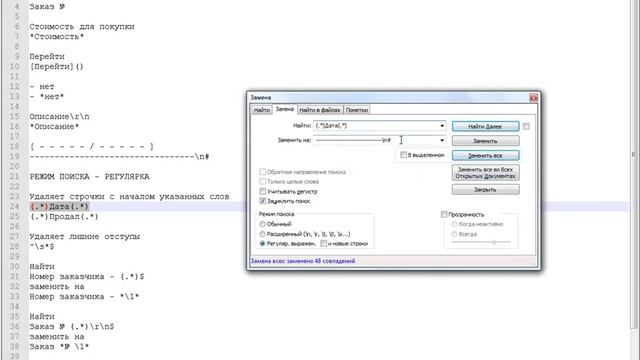Click the Найти далее button

pos(485,127)
